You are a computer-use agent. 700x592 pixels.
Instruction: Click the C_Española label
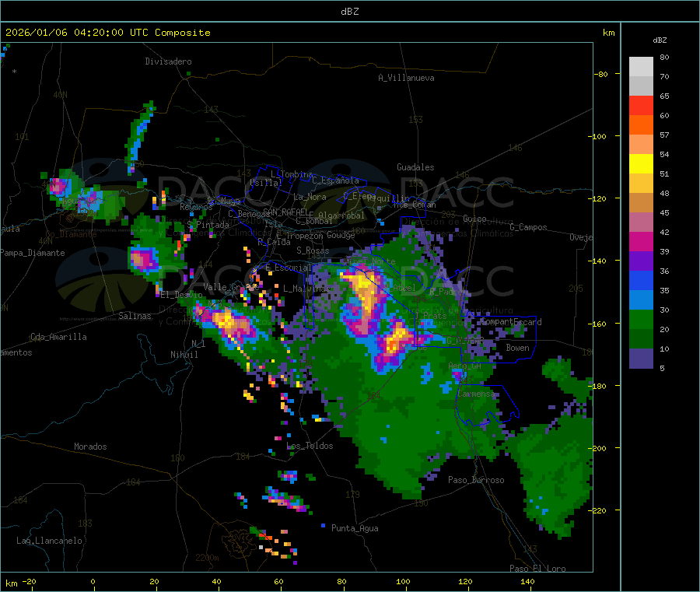(335, 180)
